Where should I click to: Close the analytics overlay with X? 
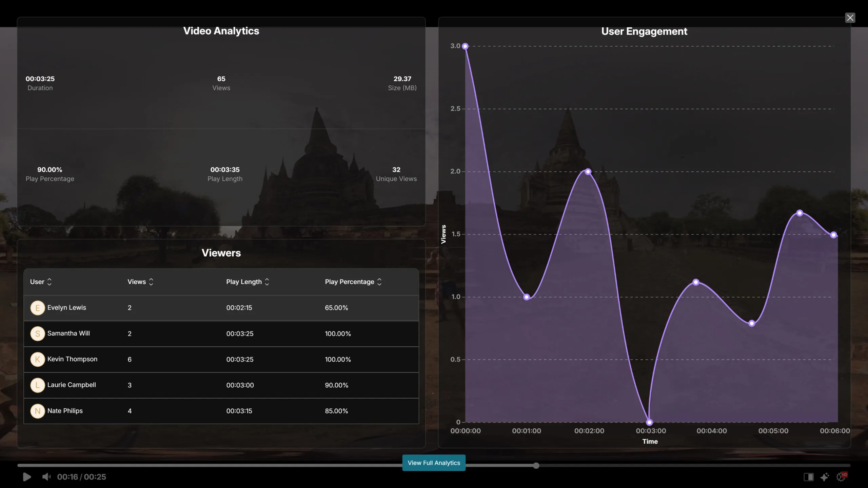pyautogui.click(x=850, y=18)
